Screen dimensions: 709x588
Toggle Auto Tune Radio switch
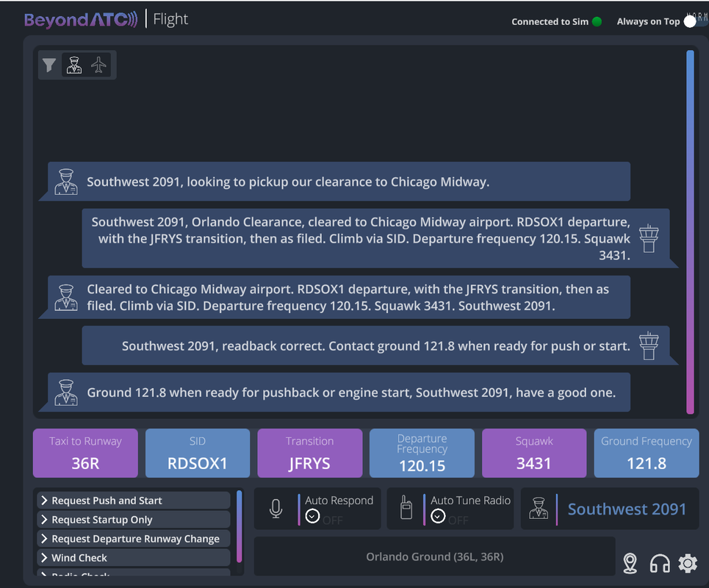(438, 516)
